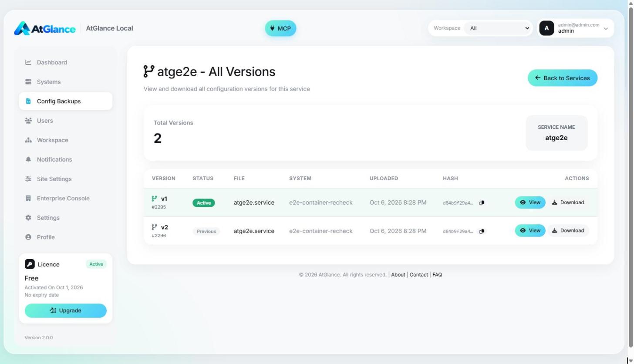Click the AtGlance logo
The height and width of the screenshot is (364, 634).
click(x=44, y=28)
